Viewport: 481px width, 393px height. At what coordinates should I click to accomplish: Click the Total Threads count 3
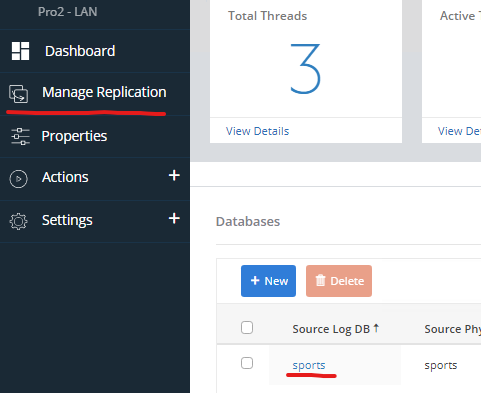[305, 69]
